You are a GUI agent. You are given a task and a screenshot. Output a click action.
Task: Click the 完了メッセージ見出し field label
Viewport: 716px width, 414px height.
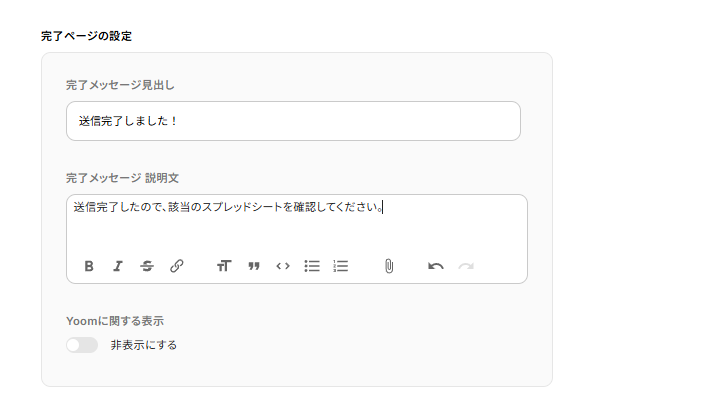[x=120, y=85]
